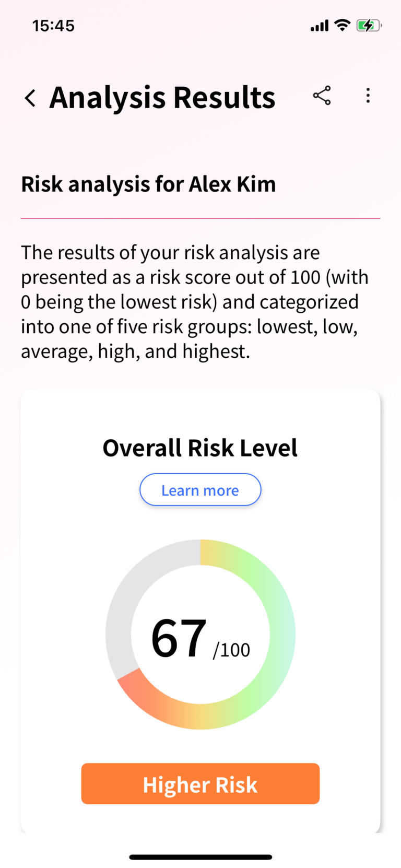Tap the /100 label beside the score
The height and width of the screenshot is (868, 401).
231,650
